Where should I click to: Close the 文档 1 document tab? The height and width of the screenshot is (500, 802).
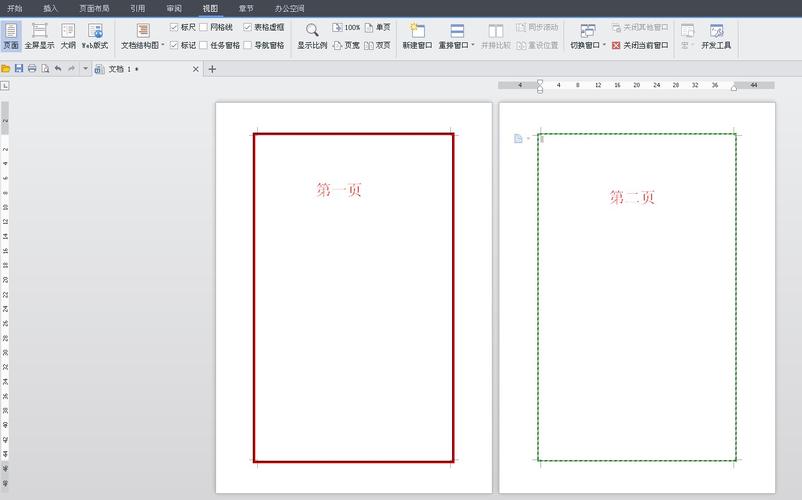click(195, 69)
